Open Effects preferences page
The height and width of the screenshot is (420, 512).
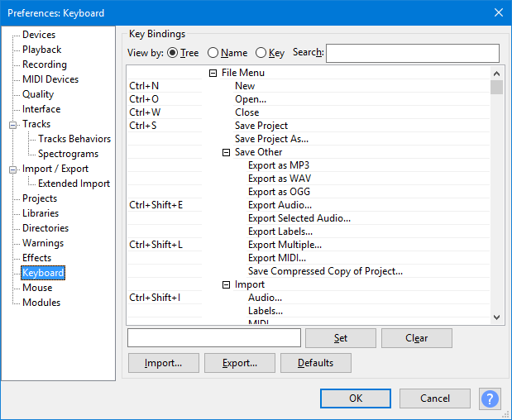[36, 258]
